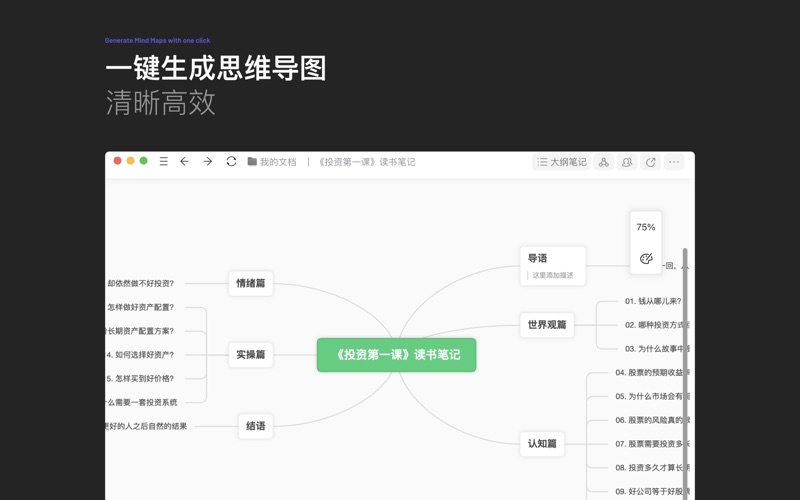Open the hamburger sidebar menu

164,161
